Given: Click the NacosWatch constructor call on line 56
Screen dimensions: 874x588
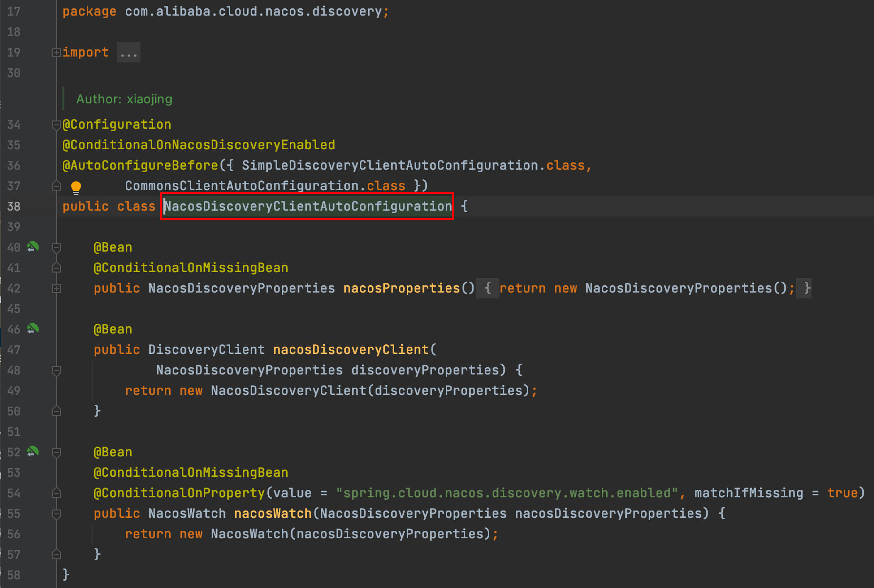Looking at the screenshot, I should coord(250,534).
